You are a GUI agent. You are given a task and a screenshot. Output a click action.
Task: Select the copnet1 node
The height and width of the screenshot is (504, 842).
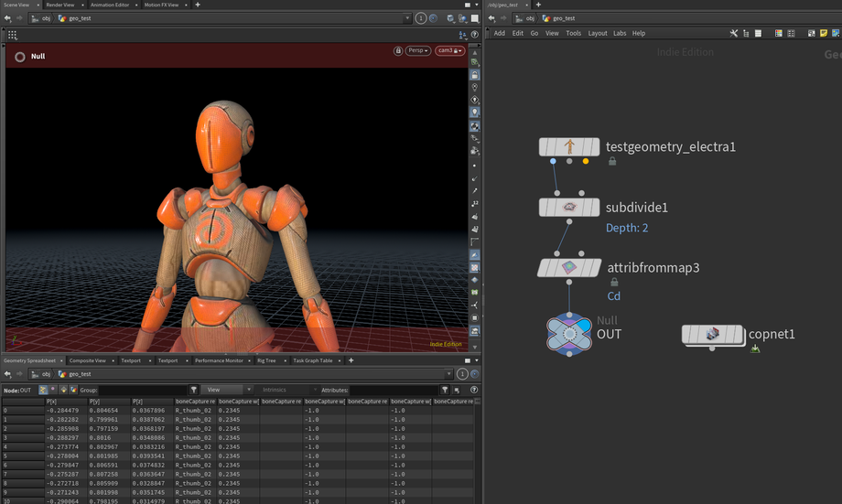(x=714, y=335)
